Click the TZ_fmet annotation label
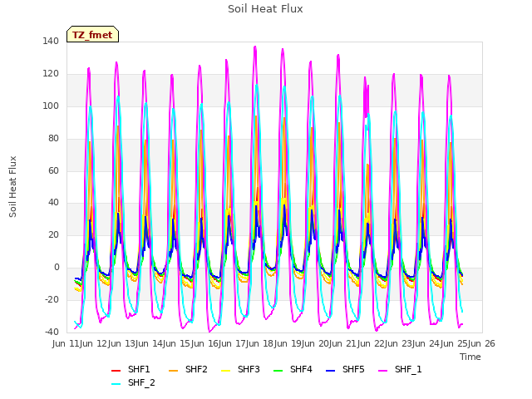 click(x=92, y=35)
